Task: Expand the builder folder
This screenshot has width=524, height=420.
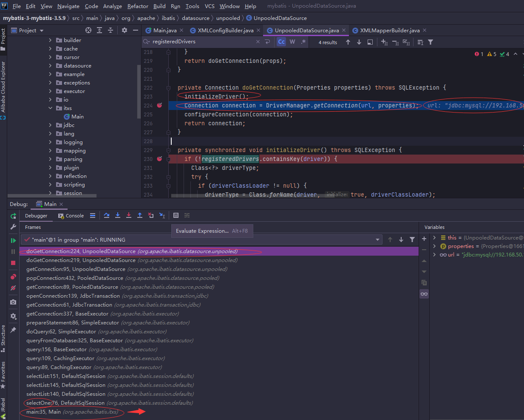Action: point(50,40)
